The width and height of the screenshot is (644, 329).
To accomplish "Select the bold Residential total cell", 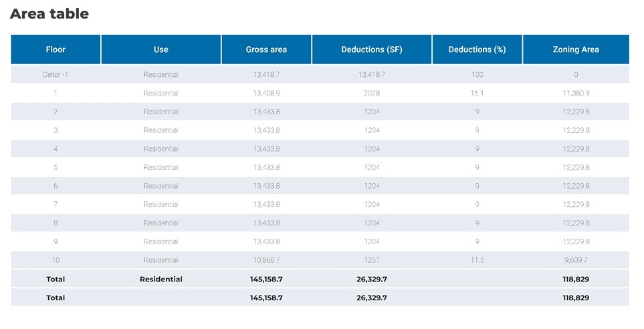I will pyautogui.click(x=160, y=279).
